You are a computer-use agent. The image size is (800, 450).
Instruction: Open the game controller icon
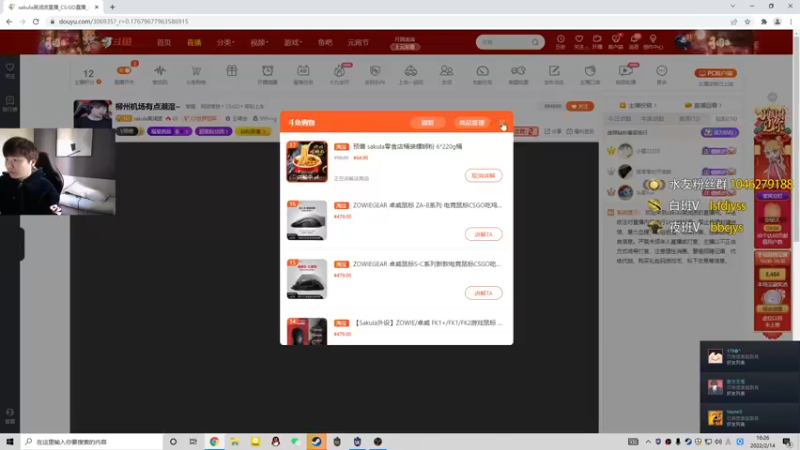[518, 71]
